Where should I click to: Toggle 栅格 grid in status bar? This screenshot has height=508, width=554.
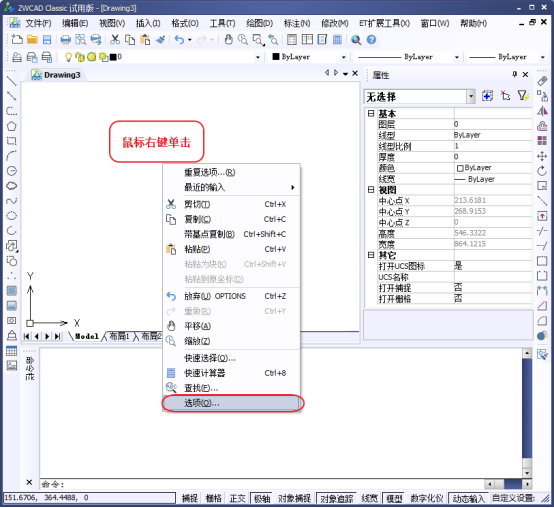click(x=213, y=498)
